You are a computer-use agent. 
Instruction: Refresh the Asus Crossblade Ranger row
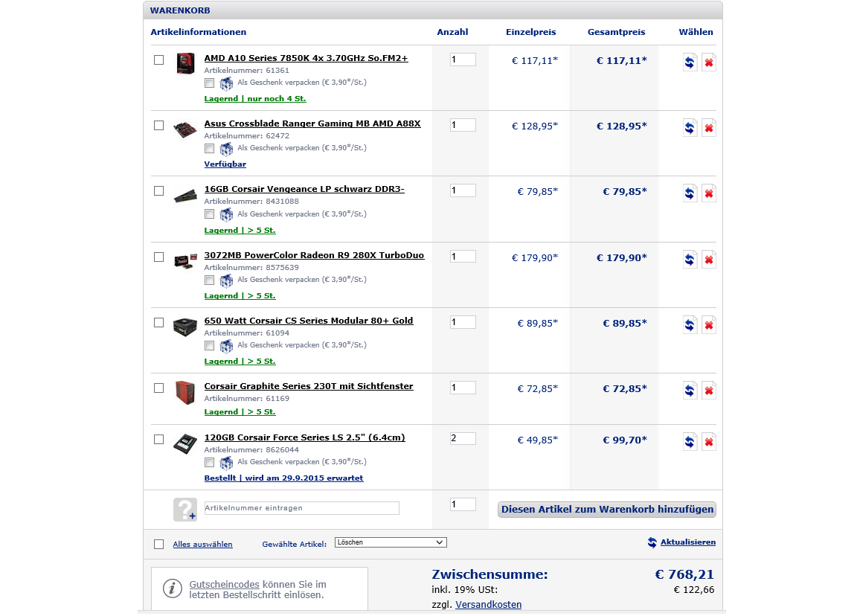click(690, 128)
